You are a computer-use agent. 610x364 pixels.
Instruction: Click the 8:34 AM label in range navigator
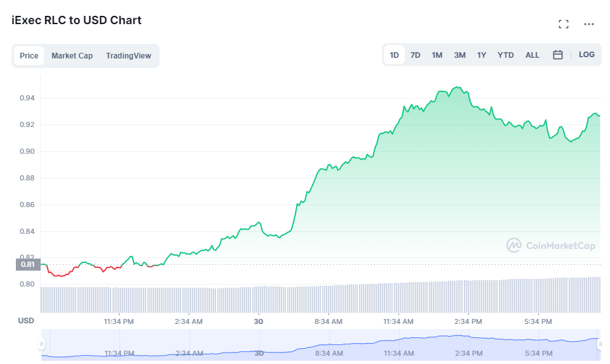(329, 353)
